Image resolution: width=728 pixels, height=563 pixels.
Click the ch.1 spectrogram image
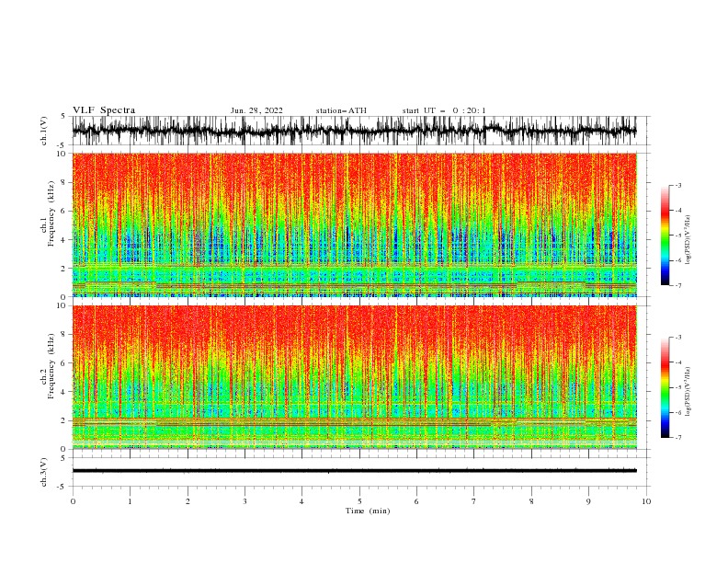[354, 224]
